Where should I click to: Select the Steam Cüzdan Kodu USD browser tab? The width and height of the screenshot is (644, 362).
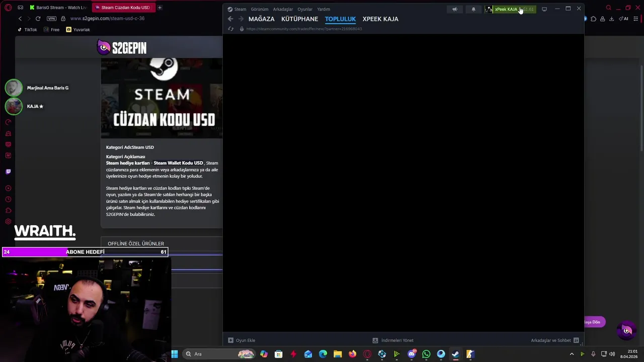click(123, 8)
